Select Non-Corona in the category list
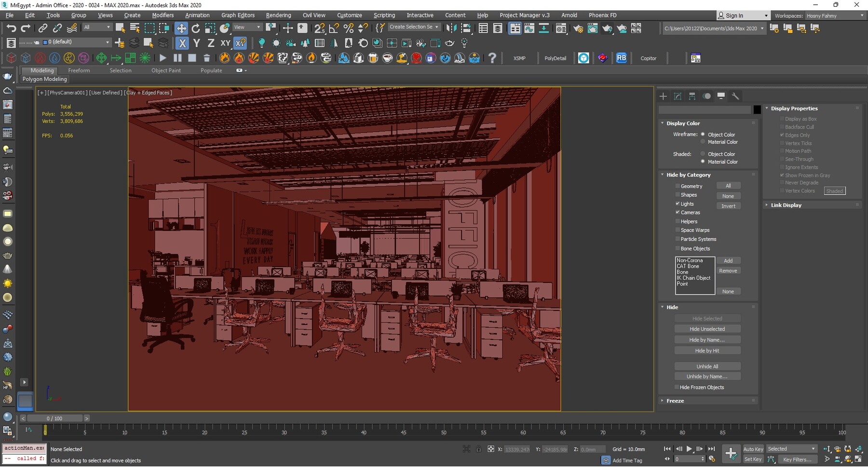 pos(690,260)
